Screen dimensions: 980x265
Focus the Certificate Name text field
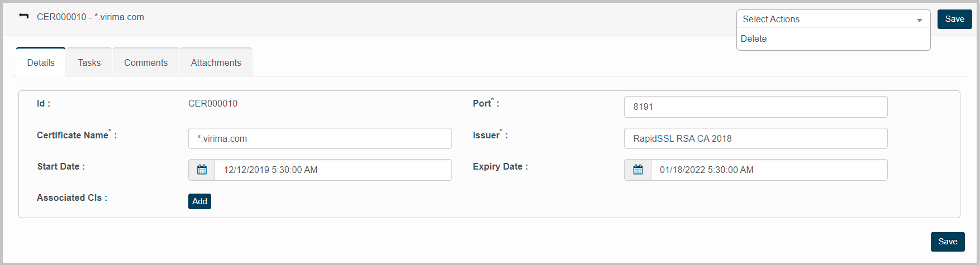pos(320,138)
